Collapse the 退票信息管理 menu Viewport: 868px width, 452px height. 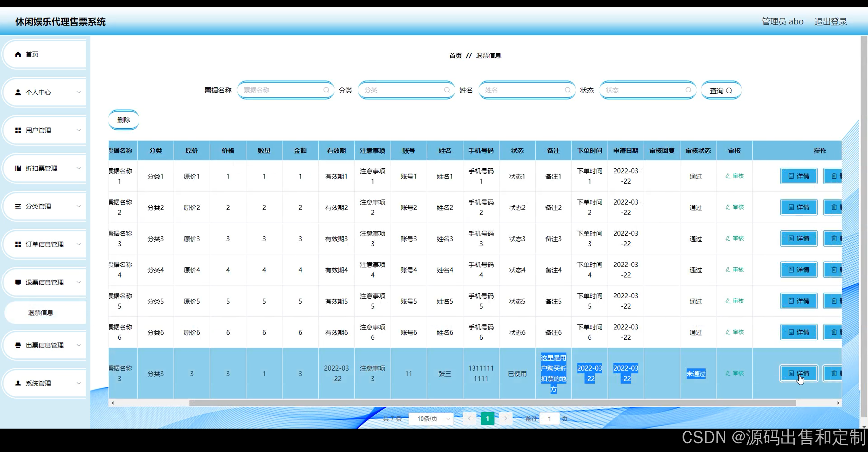[44, 282]
